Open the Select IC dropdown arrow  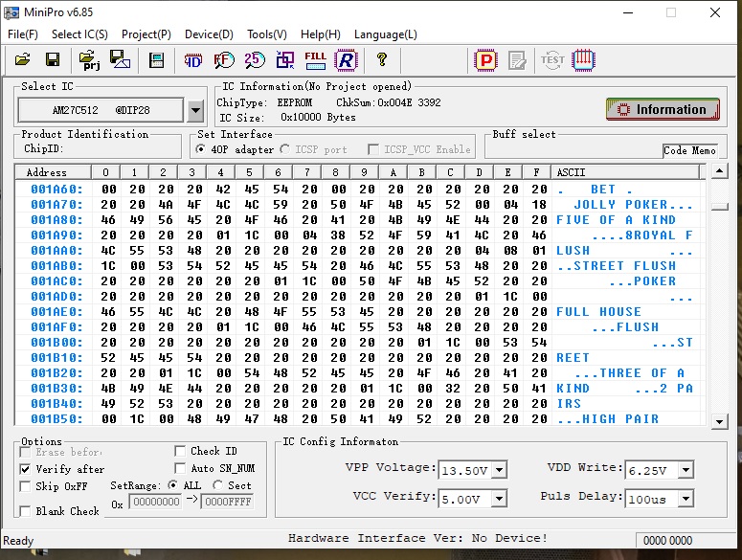(x=195, y=111)
